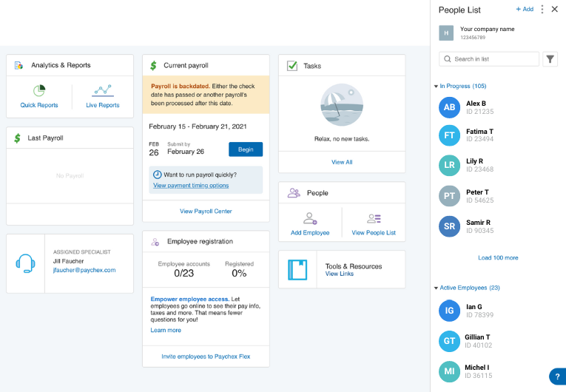The height and width of the screenshot is (392, 566).
Task: Click the filter funnel icon in People List
Action: 550,59
